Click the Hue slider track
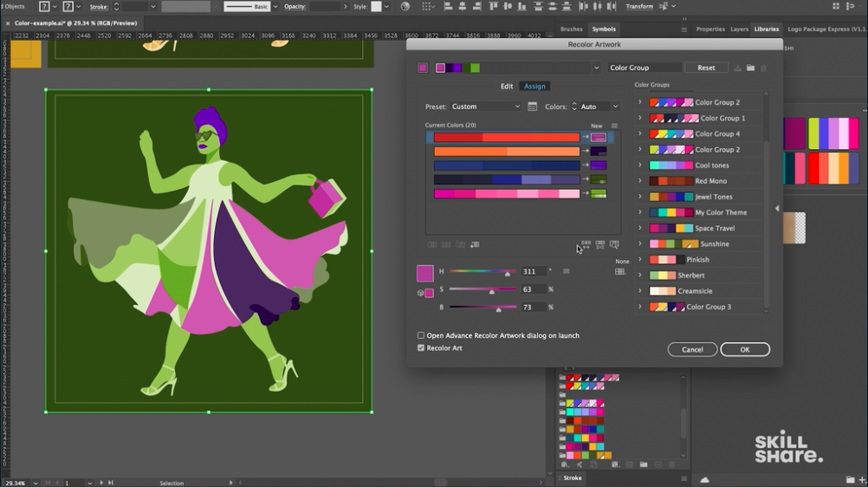Image resolution: width=868 pixels, height=487 pixels. [483, 272]
